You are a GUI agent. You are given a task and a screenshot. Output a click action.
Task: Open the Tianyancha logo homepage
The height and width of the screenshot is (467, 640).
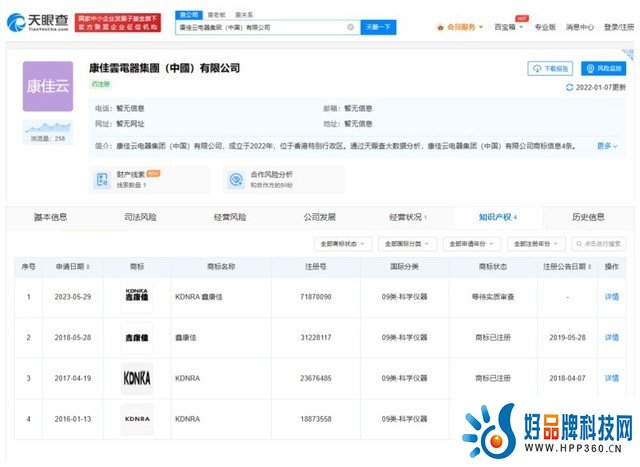38,22
